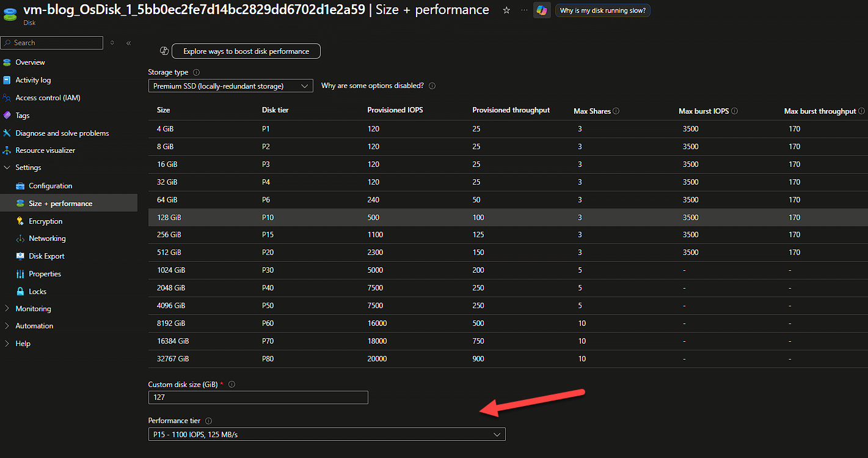Click the Max Shares info icon
Image resolution: width=868 pixels, height=458 pixels.
click(616, 111)
